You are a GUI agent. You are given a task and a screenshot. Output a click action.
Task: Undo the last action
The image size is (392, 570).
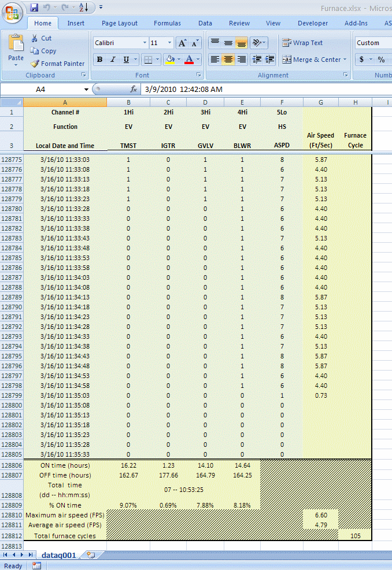click(x=47, y=8)
